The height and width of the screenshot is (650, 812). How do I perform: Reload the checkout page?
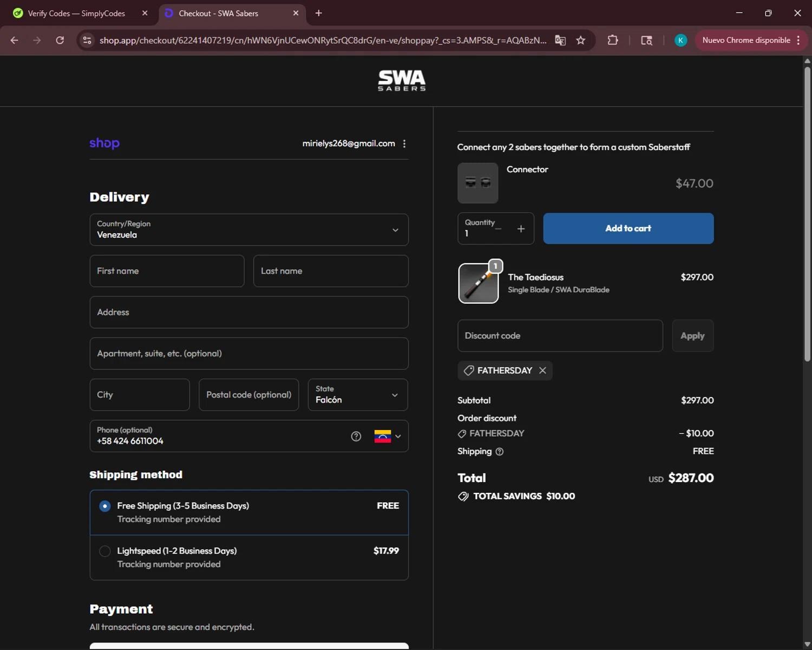(60, 40)
